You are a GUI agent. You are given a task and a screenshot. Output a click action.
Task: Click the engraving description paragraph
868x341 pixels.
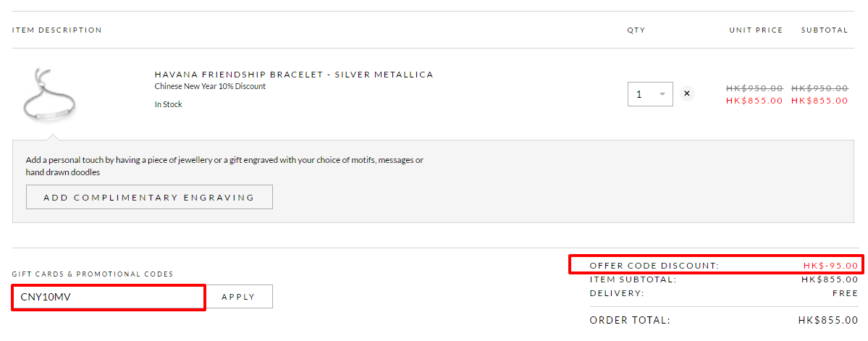pyautogui.click(x=224, y=166)
